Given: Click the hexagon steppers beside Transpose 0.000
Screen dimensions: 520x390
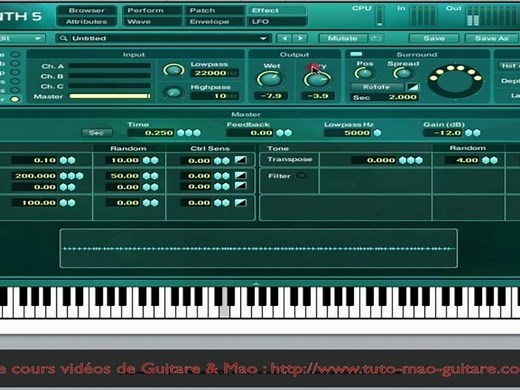Looking at the screenshot, I should (x=411, y=160).
